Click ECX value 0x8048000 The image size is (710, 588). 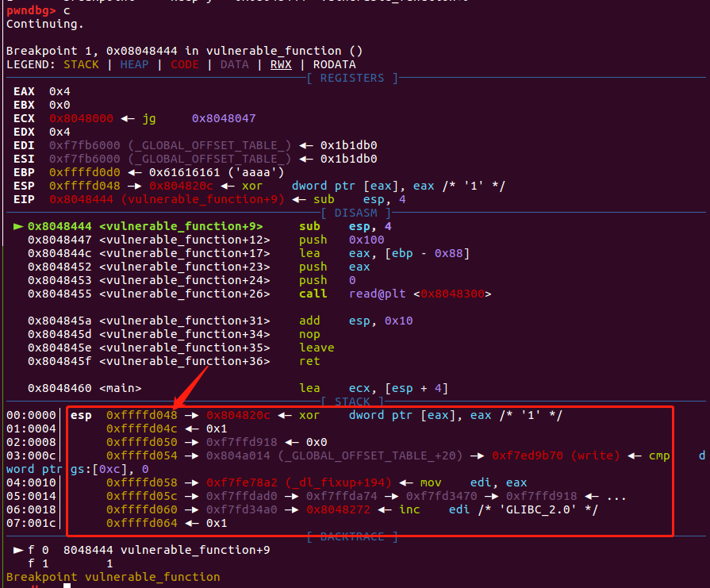coord(81,118)
